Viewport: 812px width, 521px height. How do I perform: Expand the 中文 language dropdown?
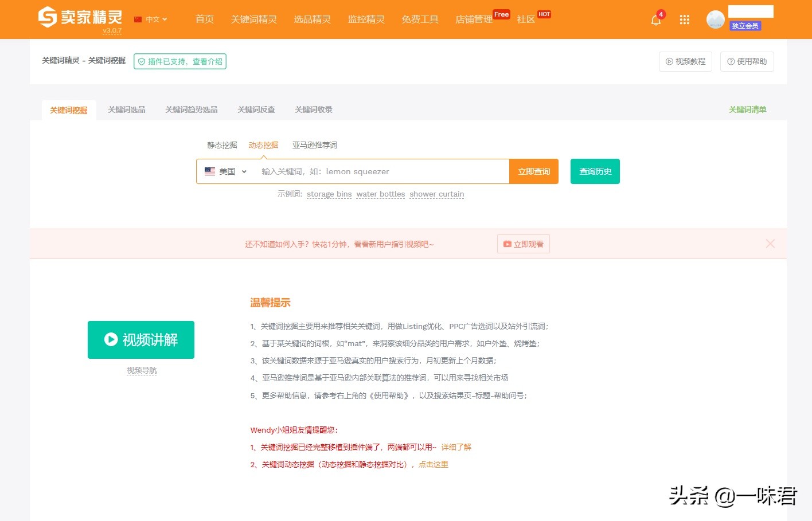[157, 19]
